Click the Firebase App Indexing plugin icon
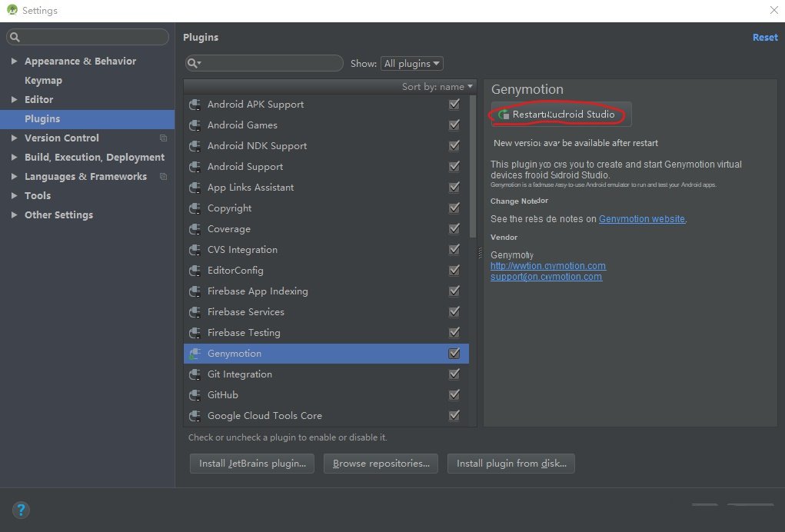 pos(195,291)
